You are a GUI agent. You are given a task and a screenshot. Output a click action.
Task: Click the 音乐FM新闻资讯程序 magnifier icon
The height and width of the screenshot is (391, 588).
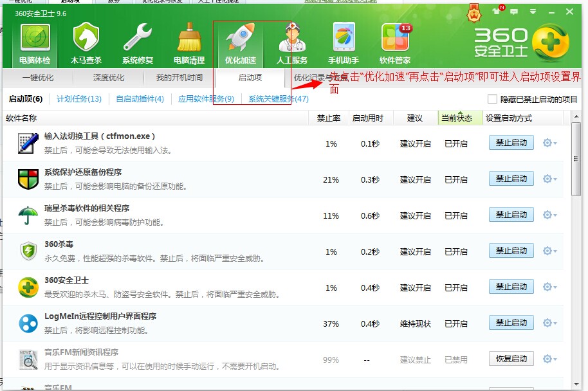[x=28, y=359]
